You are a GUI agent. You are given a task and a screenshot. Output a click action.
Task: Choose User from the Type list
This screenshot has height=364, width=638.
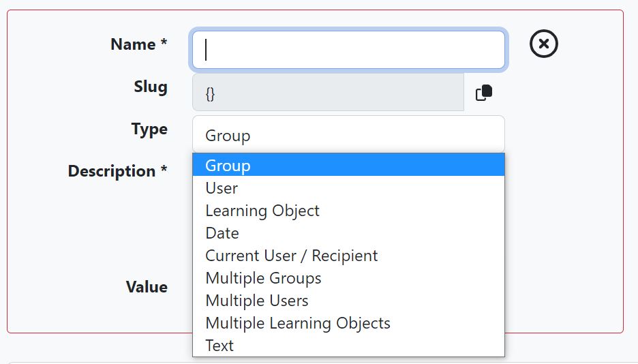(349, 188)
